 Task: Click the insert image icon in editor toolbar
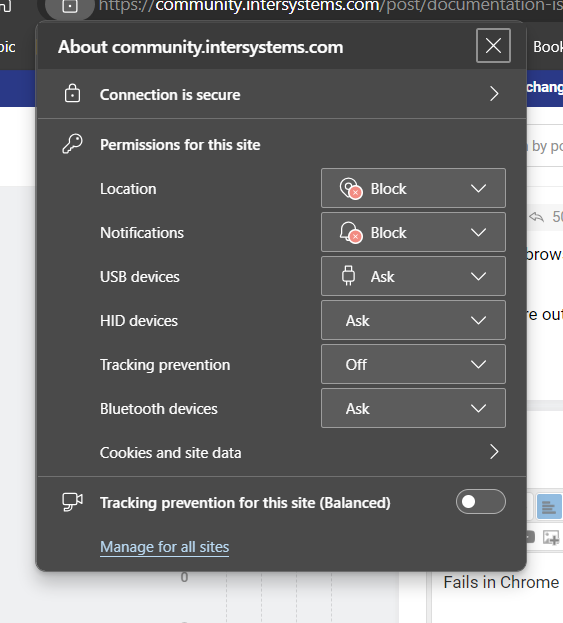tap(551, 538)
